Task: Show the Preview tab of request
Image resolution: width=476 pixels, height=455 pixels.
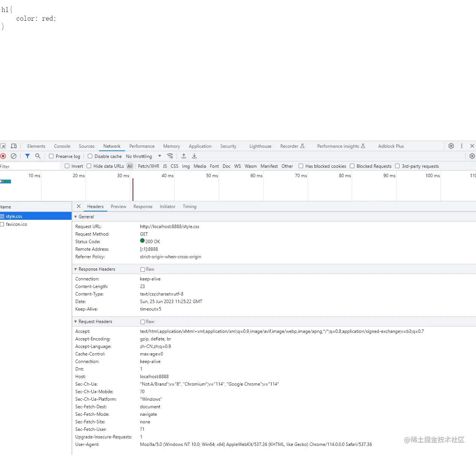Action: (x=119, y=207)
